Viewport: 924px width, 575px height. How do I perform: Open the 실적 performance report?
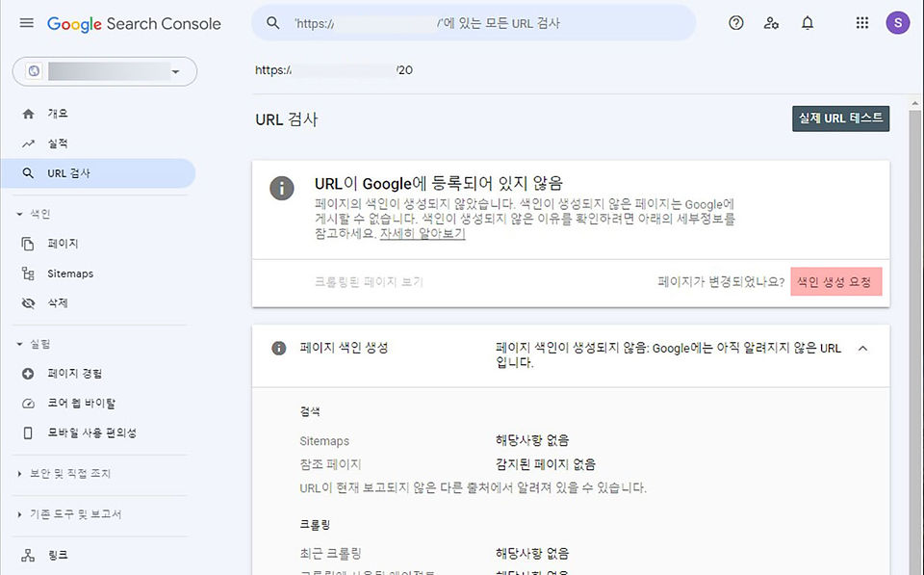58,144
